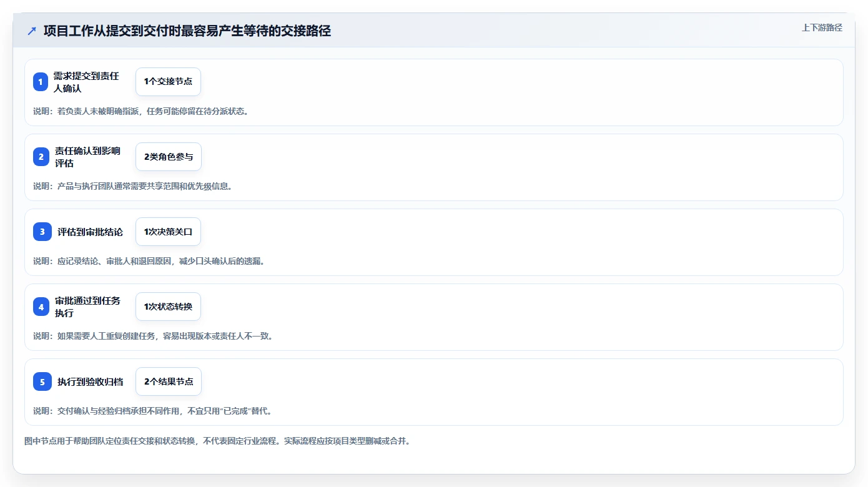Click the 1次状态转换 pill
This screenshot has width=868, height=487.
168,307
